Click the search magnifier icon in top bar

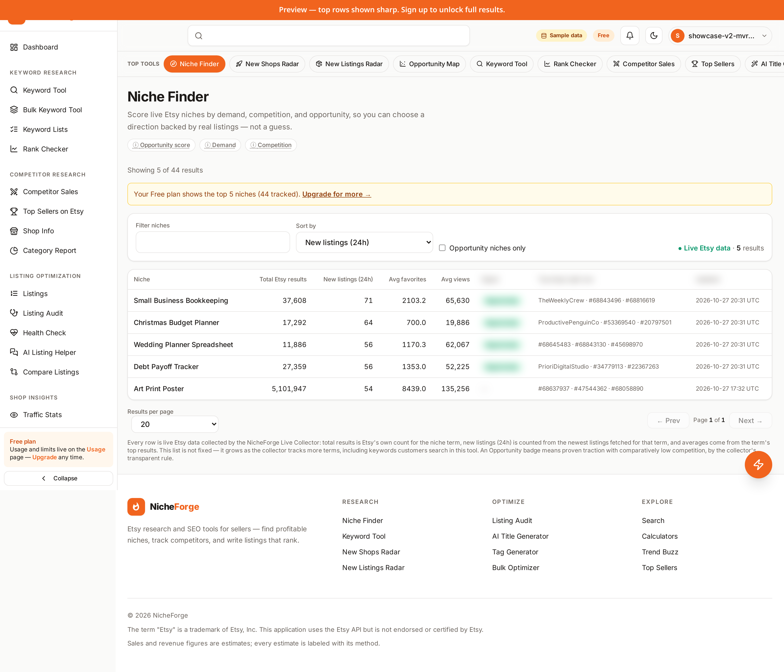coord(199,36)
